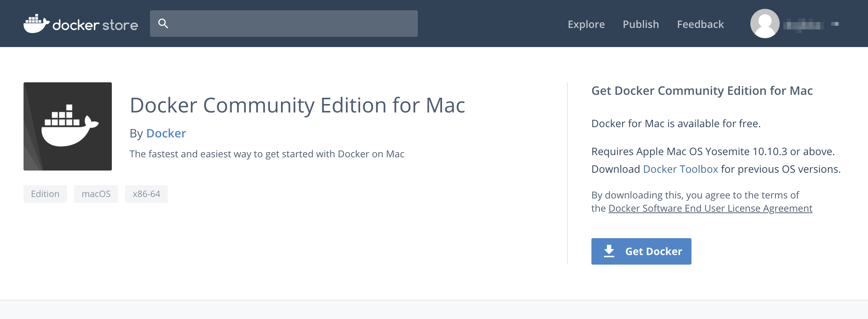Click the user avatar profile icon
Image resolution: width=868 pixels, height=319 pixels.
point(764,24)
